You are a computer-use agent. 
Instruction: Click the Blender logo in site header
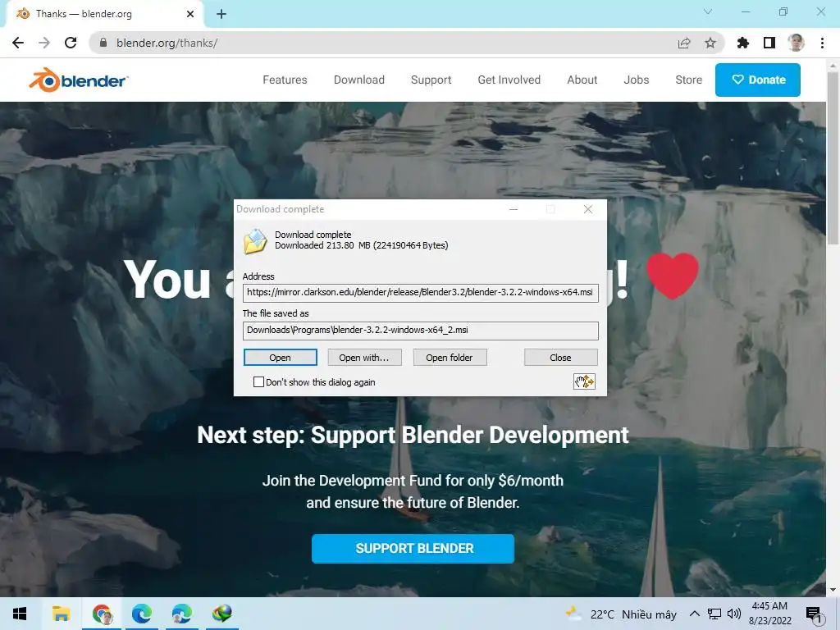pyautogui.click(x=78, y=80)
